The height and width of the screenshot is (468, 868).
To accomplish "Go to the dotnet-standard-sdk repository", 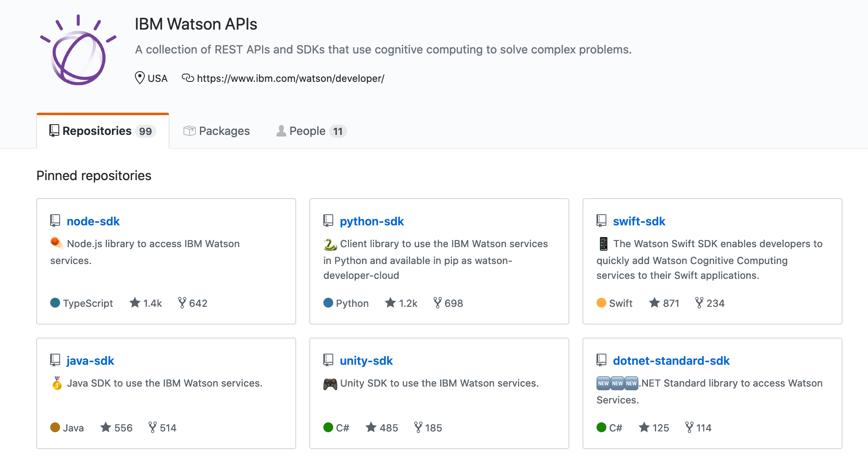I will pos(671,361).
